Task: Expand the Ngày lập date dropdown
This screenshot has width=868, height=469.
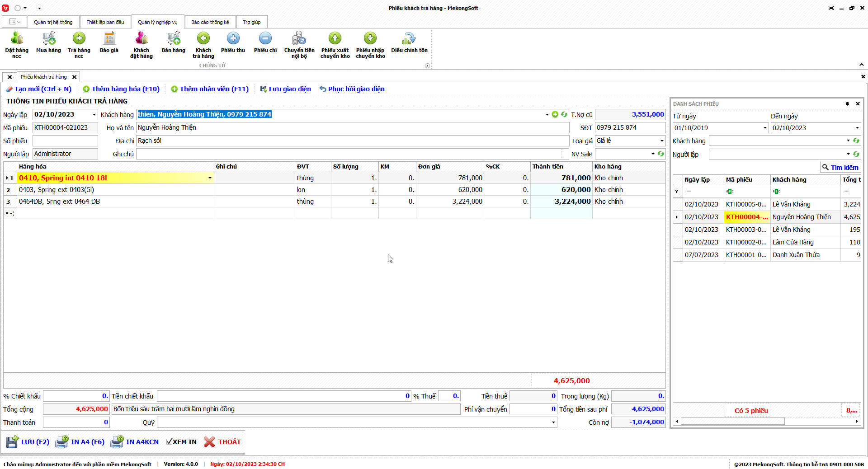Action: tap(94, 115)
